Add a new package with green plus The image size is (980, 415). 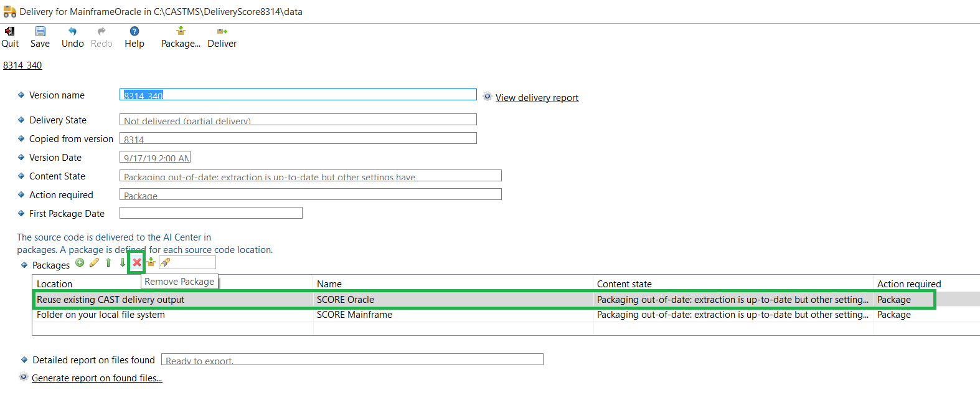click(x=80, y=263)
